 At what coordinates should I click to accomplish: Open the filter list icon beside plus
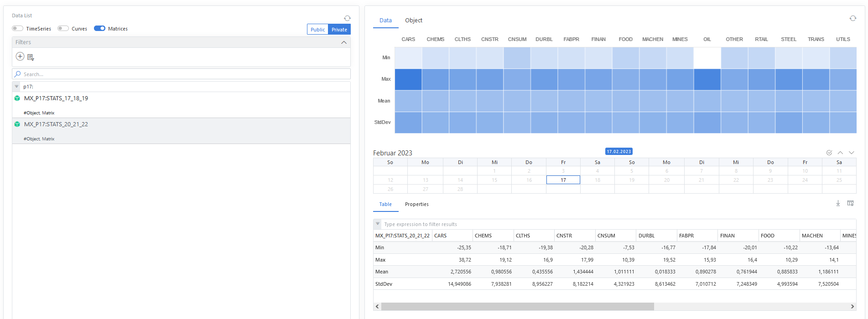[x=31, y=57]
